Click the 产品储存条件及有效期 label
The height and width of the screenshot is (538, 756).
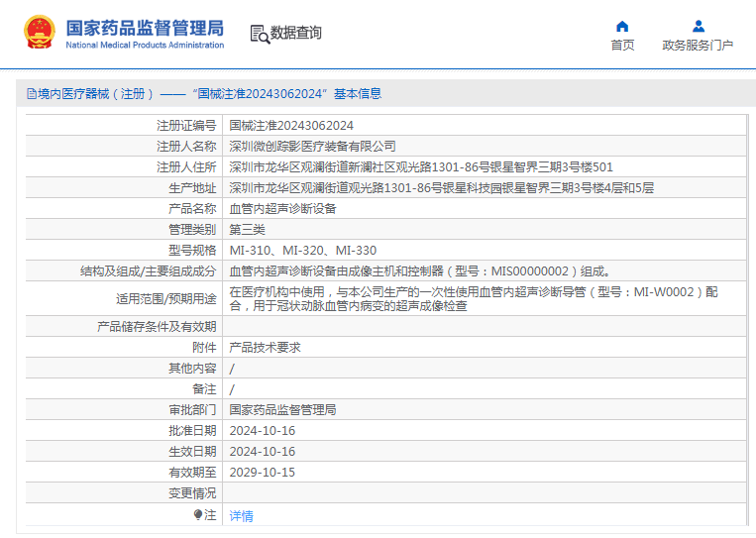(157, 326)
